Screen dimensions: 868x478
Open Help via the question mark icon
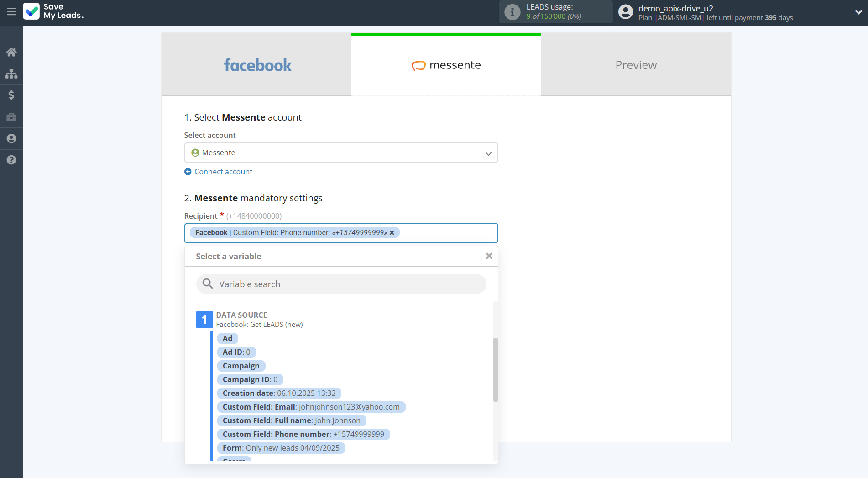click(x=11, y=160)
